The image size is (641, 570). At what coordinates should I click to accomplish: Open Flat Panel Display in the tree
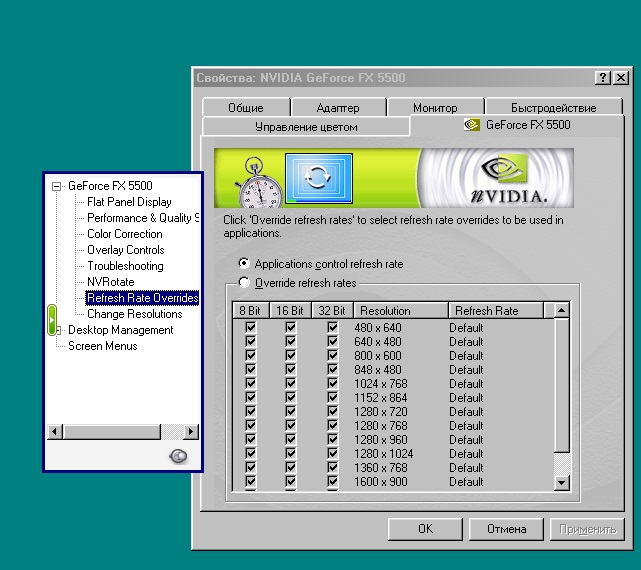click(x=129, y=202)
